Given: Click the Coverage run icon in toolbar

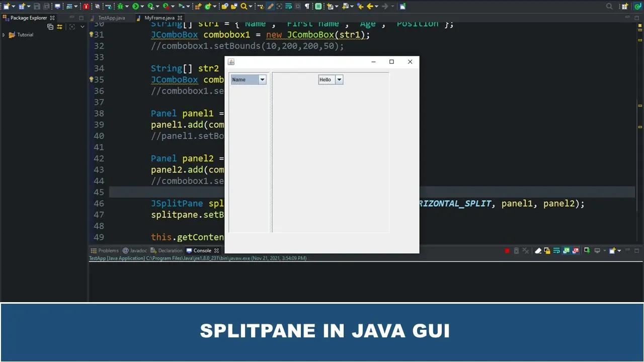Looking at the screenshot, I should (x=150, y=7).
